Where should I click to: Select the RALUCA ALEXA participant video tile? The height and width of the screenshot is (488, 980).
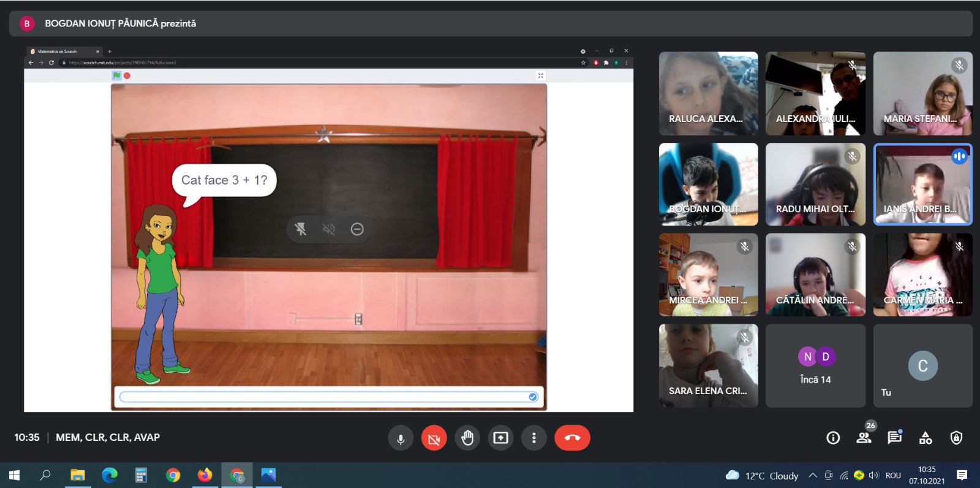(x=708, y=93)
